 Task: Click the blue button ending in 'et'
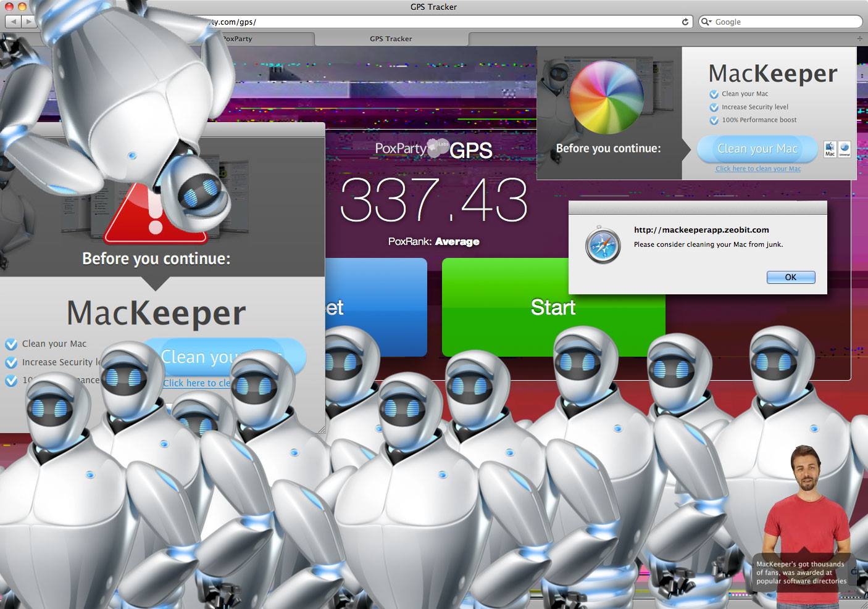[x=375, y=307]
